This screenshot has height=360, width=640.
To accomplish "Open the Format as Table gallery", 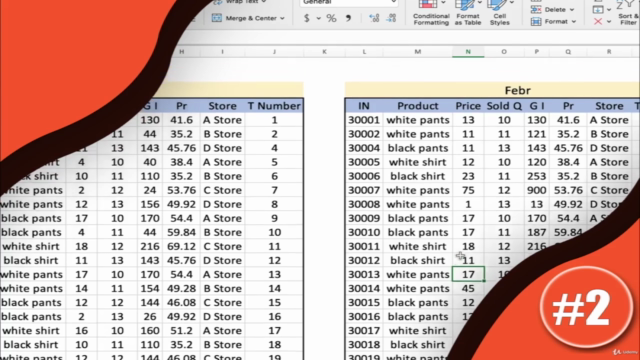I will 468,13.
